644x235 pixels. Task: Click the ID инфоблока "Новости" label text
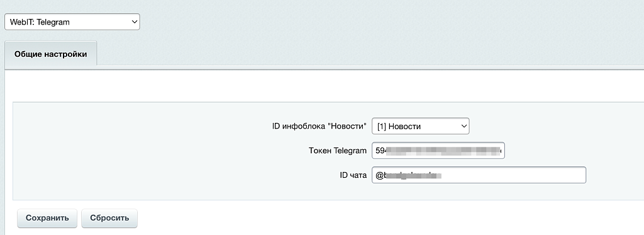point(319,127)
